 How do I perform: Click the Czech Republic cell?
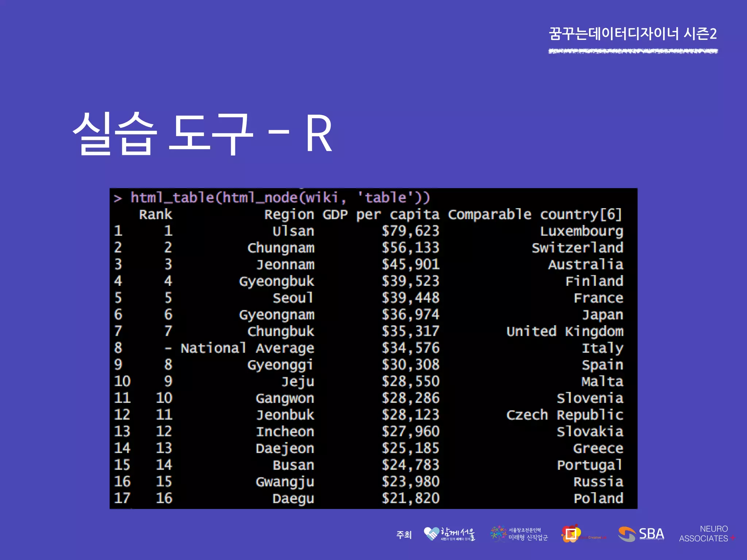pos(565,415)
